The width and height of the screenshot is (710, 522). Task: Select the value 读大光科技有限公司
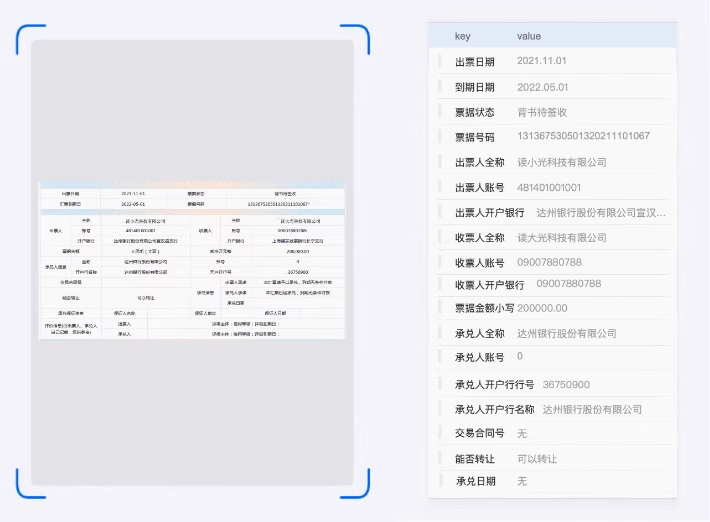tap(562, 238)
